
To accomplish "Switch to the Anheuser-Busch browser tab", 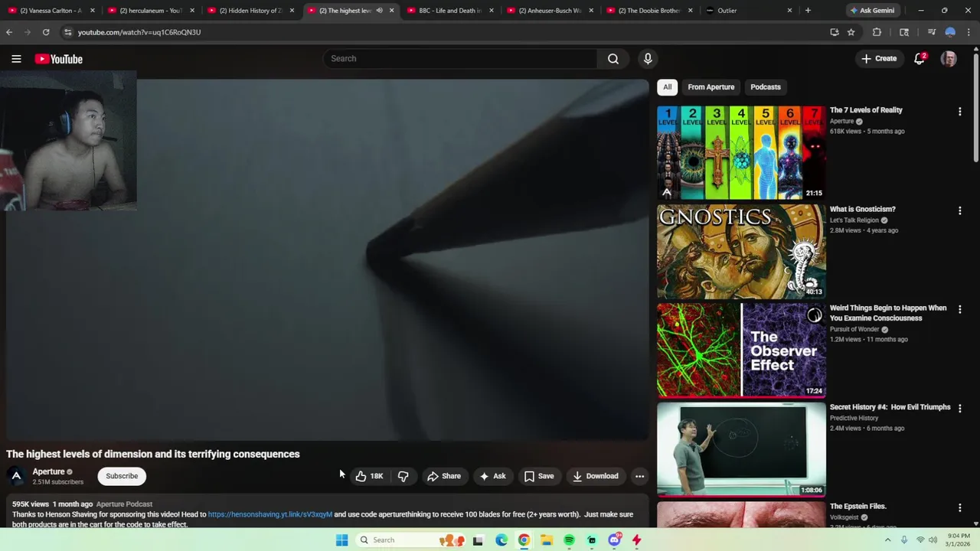I will (x=549, y=11).
